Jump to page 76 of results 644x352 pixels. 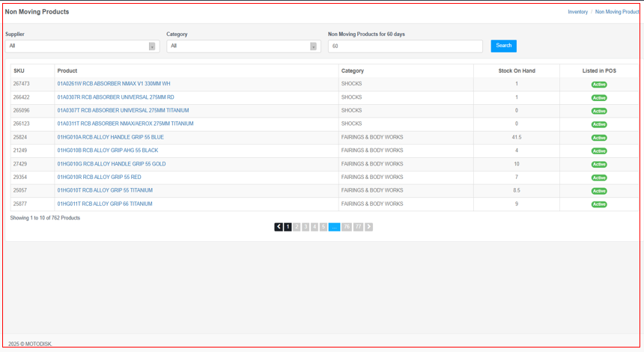click(347, 227)
